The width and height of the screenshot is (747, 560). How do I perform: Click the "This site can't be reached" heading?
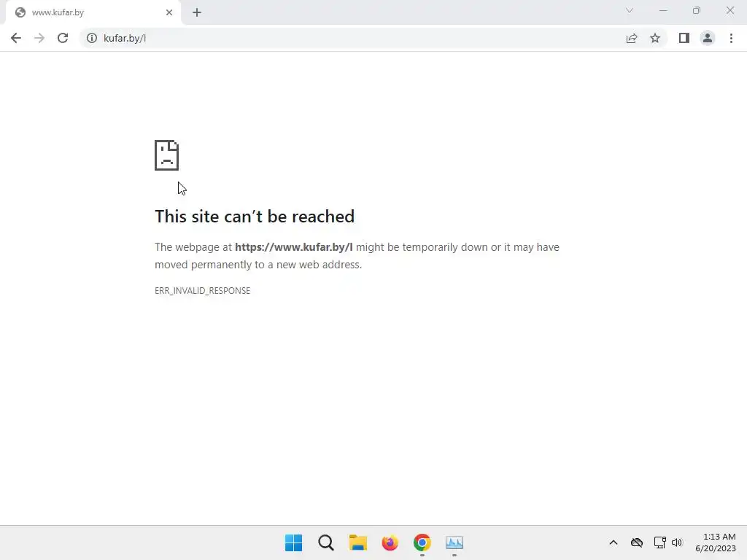coord(255,217)
